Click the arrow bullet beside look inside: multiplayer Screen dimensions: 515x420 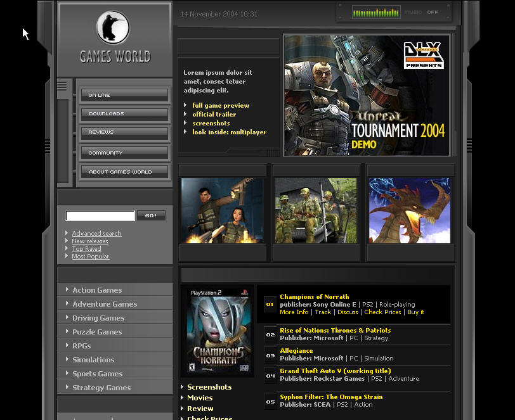coord(185,132)
